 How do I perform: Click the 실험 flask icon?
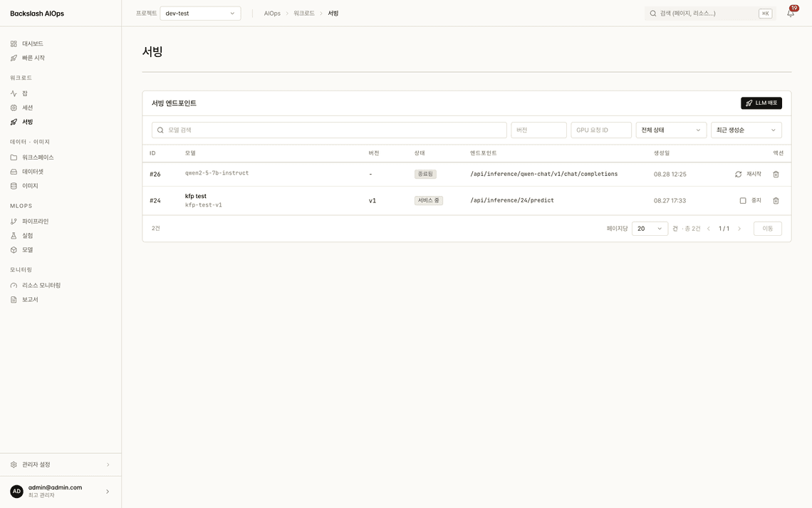click(x=14, y=236)
